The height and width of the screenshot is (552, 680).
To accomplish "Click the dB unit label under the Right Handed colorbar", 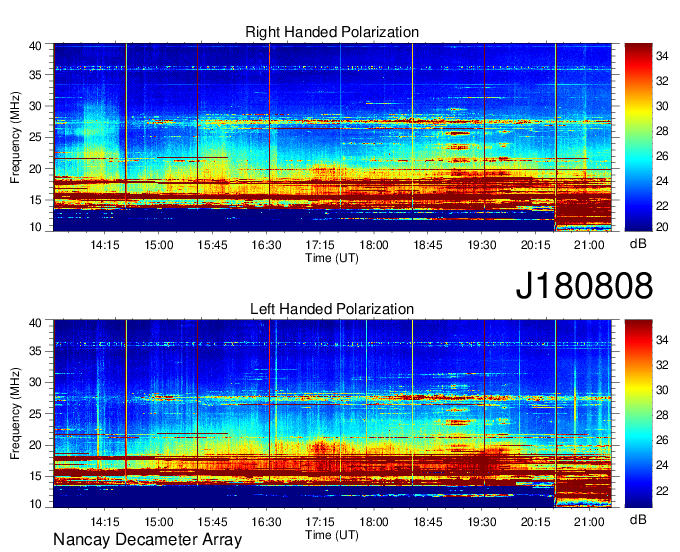I will pyautogui.click(x=638, y=244).
